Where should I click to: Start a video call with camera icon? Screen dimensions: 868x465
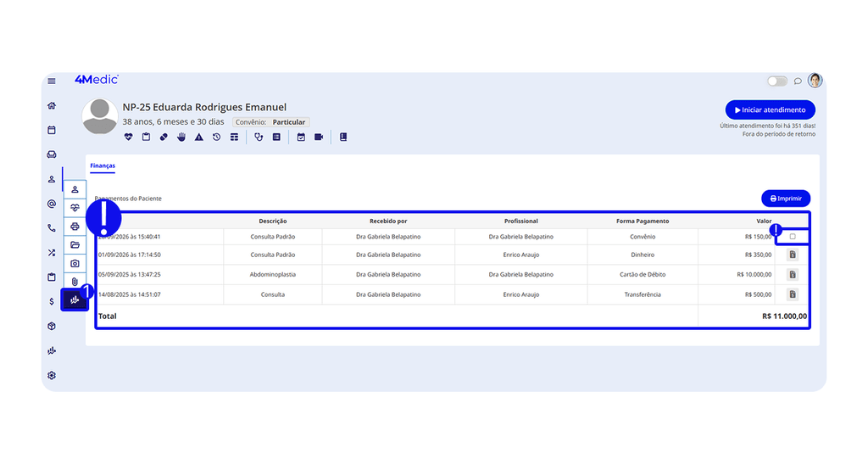[319, 137]
